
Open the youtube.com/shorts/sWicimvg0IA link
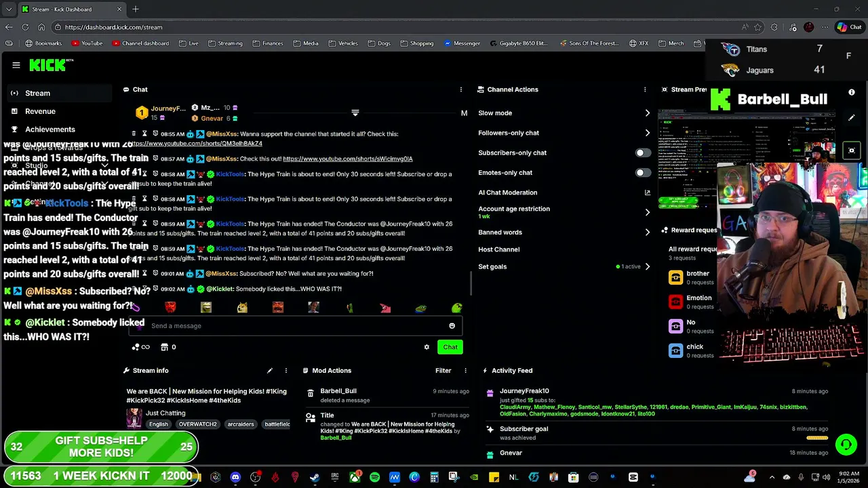click(x=348, y=159)
